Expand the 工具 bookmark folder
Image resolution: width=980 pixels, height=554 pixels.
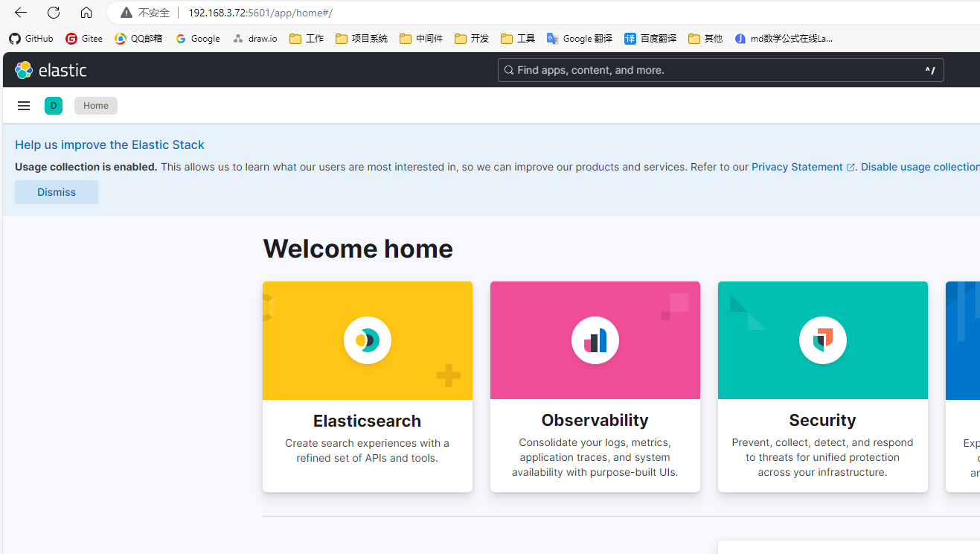[x=518, y=39]
